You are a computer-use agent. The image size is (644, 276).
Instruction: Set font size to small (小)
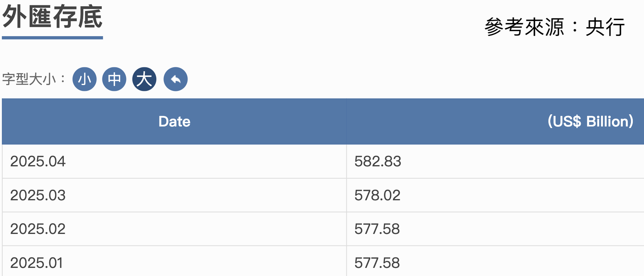[x=84, y=79]
